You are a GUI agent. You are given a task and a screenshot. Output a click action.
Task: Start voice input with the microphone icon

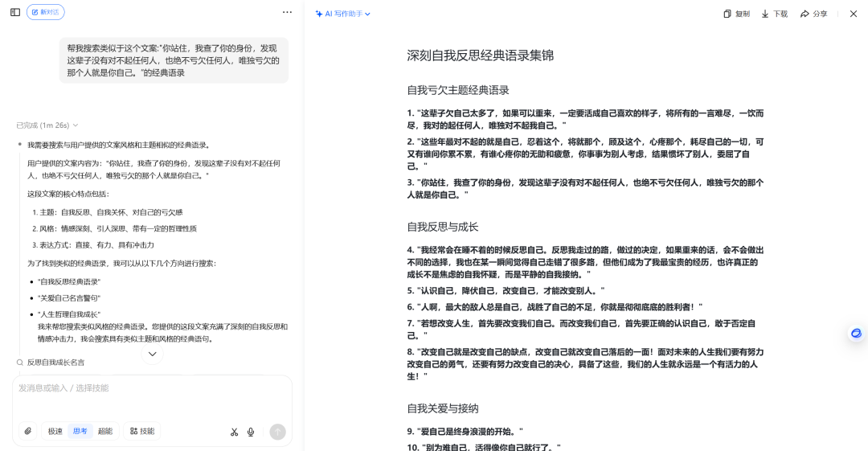(251, 432)
